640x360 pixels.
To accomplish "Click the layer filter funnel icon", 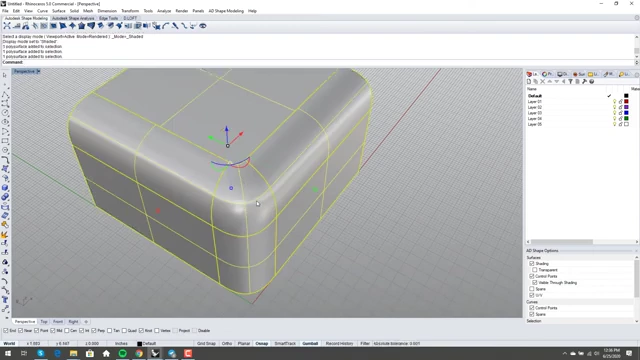I will pyautogui.click(x=571, y=82).
